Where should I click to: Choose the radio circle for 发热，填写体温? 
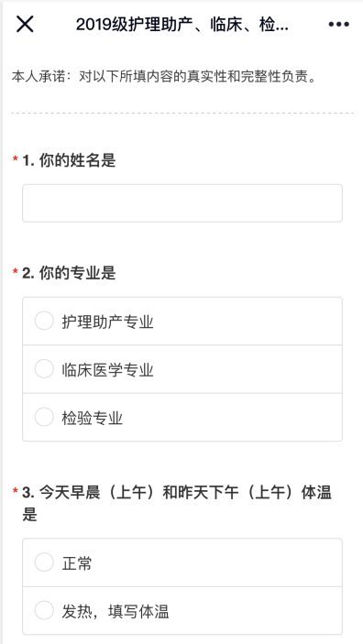point(44,610)
